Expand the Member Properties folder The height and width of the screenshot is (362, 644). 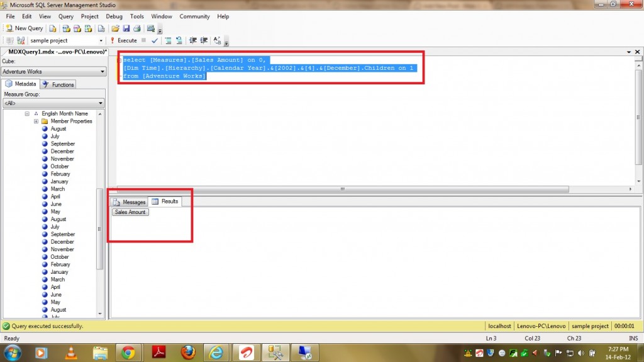(36, 122)
